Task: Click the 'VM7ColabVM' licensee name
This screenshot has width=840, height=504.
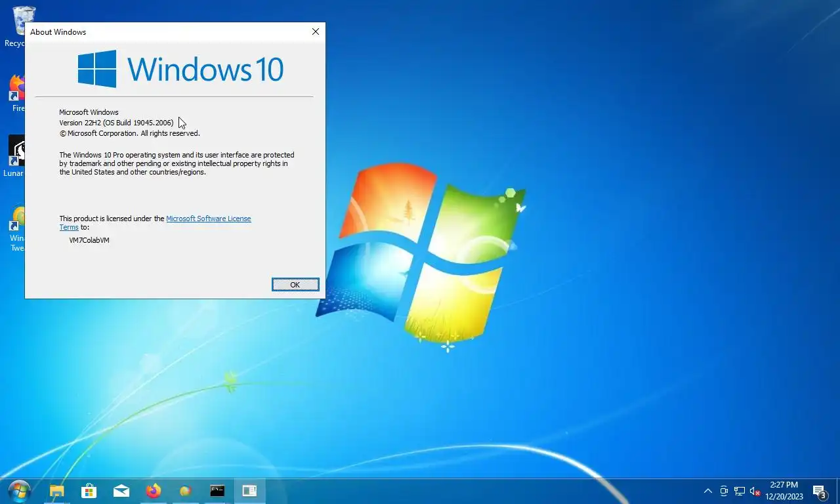Action: pyautogui.click(x=89, y=240)
